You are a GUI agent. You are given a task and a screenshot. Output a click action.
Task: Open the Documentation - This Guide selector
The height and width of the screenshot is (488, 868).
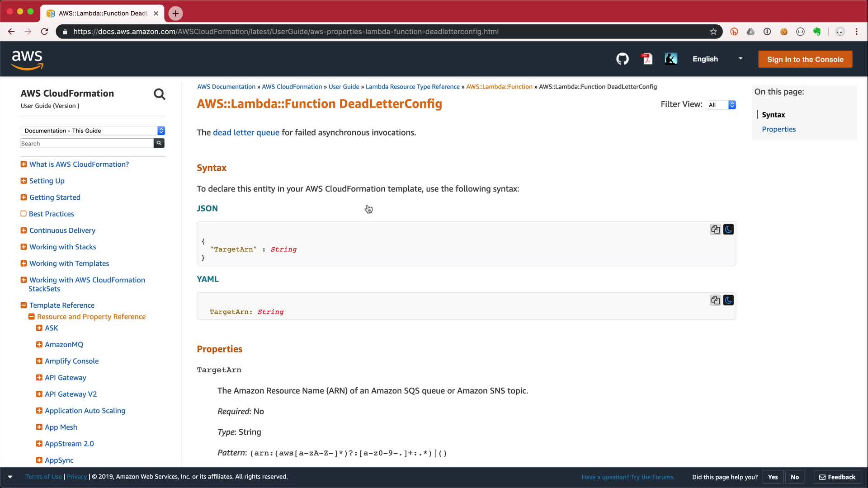click(93, 131)
